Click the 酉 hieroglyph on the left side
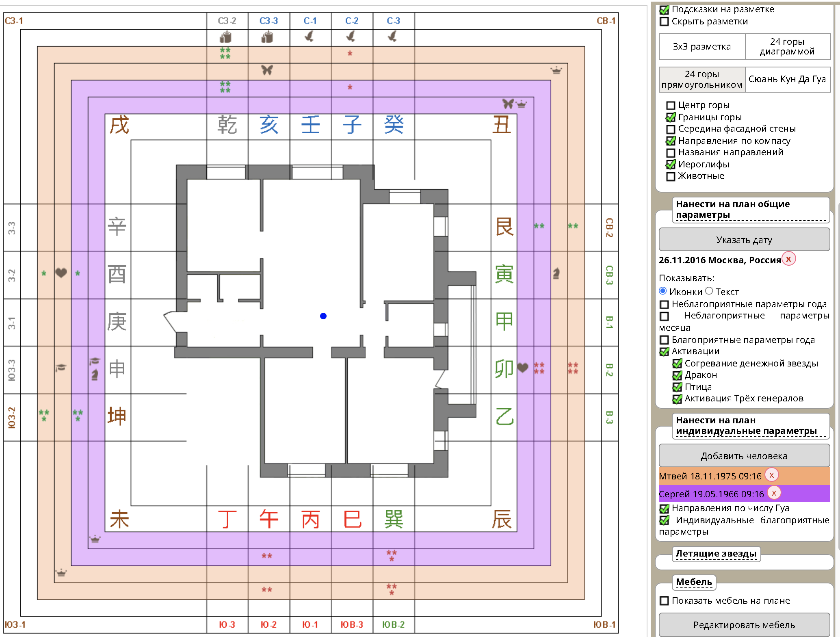The height and width of the screenshot is (637, 840). tap(117, 274)
